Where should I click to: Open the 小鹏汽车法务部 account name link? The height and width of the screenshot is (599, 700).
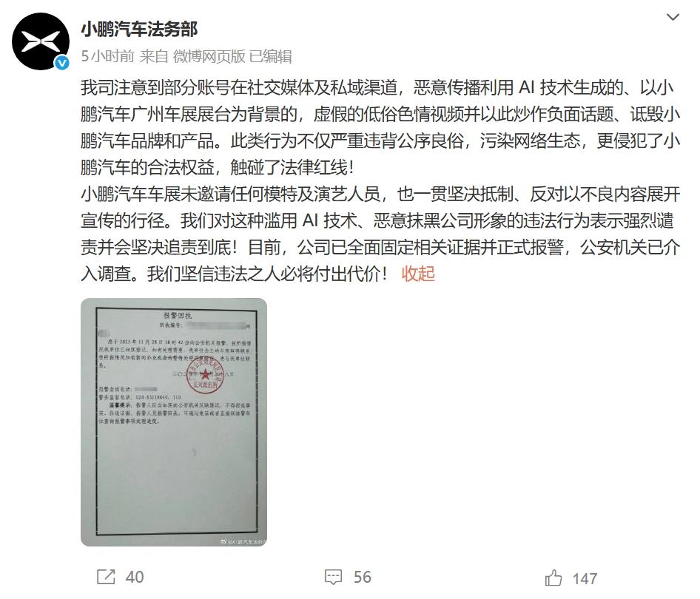click(139, 30)
